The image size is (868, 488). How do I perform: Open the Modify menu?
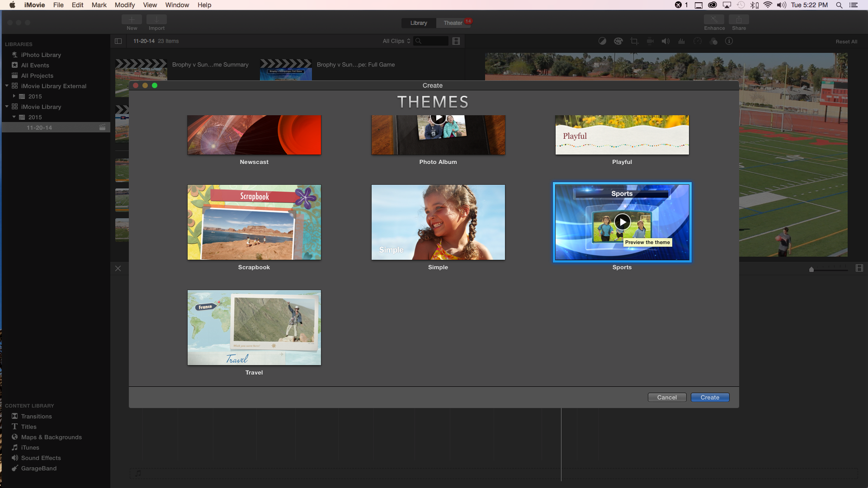[x=125, y=5]
